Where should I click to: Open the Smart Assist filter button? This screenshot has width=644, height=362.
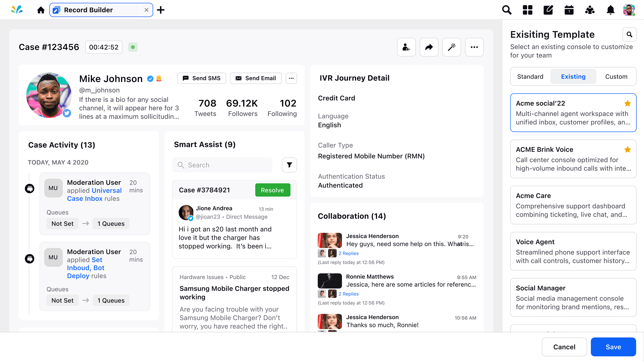289,165
